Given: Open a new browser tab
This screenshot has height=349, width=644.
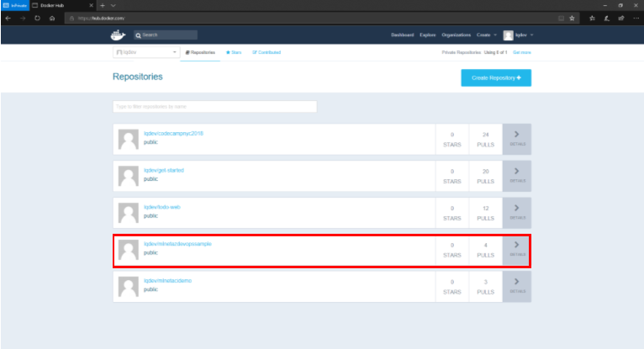Looking at the screenshot, I should (103, 5).
